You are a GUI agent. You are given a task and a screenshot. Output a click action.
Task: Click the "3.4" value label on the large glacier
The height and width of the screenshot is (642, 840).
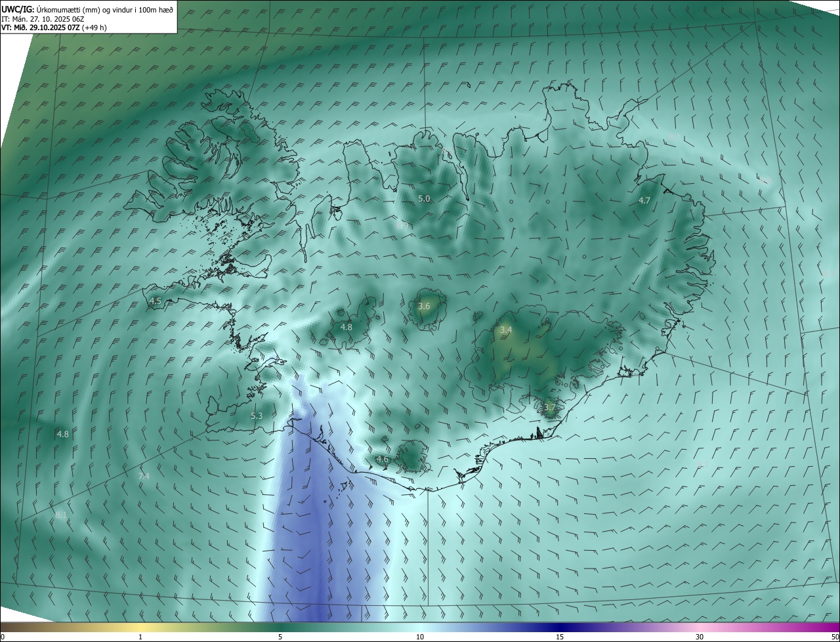[506, 330]
